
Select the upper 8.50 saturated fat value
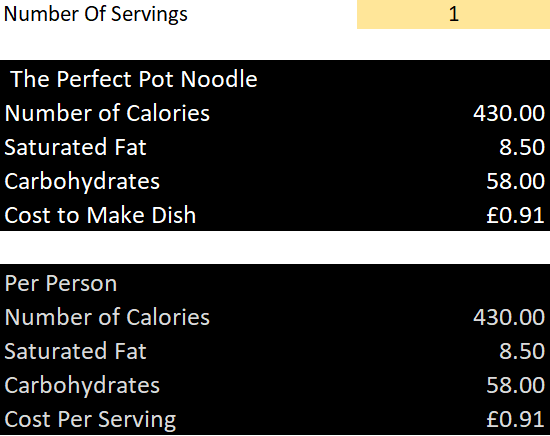(x=522, y=147)
